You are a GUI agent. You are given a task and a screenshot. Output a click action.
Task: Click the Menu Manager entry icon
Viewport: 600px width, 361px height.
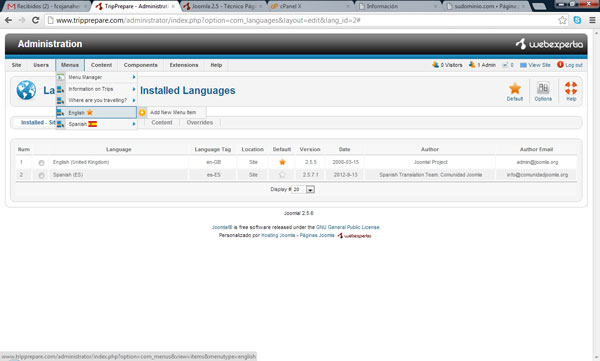tap(60, 77)
